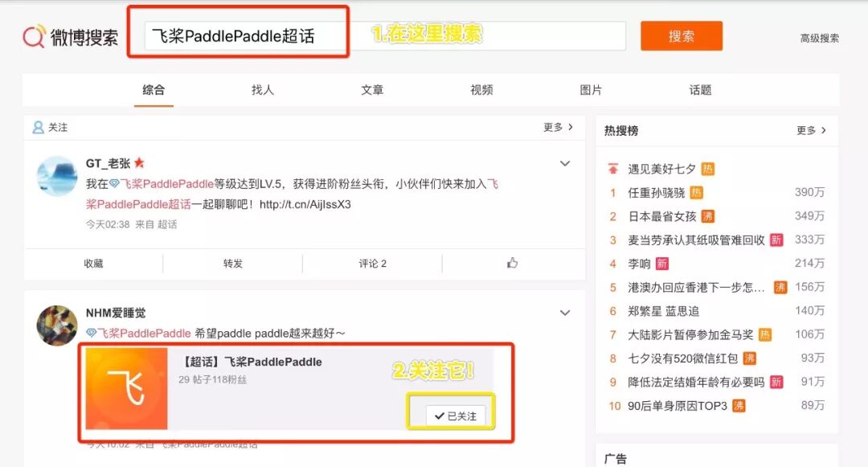
Task: Click the star badge next to GT_老张
Action: 139,162
